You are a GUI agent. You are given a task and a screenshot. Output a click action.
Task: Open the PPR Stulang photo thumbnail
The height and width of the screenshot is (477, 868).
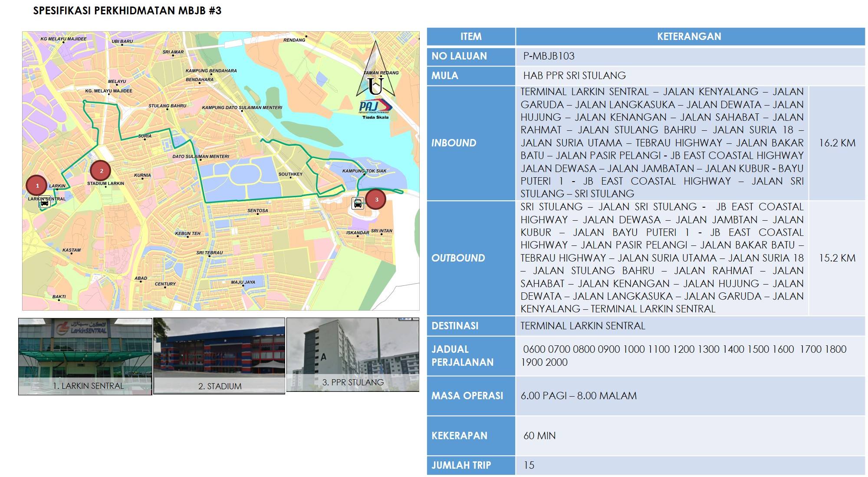(352, 354)
